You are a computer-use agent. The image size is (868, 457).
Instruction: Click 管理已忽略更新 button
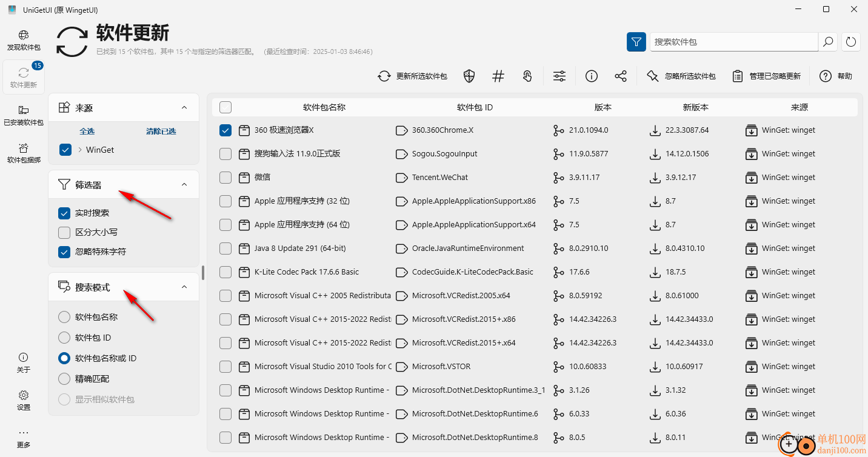click(x=767, y=76)
